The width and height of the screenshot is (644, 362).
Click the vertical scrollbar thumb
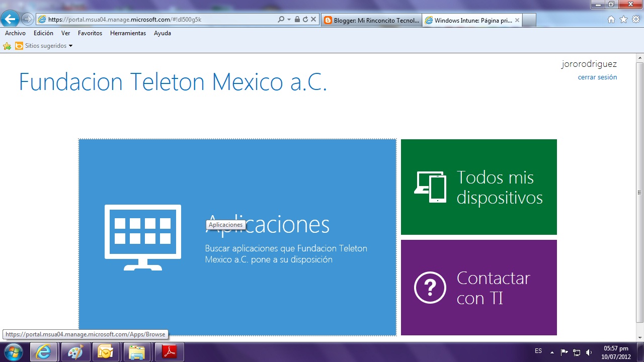tap(639, 192)
